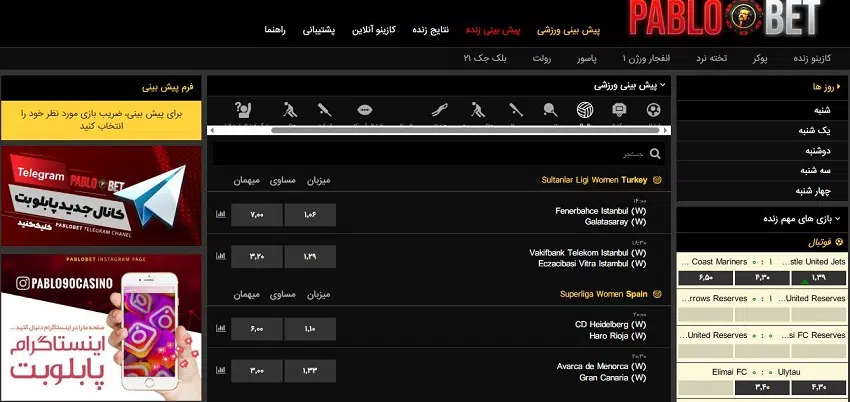Open statistics icon for Avarca de Menorca match
The image size is (850, 402).
pyautogui.click(x=221, y=371)
